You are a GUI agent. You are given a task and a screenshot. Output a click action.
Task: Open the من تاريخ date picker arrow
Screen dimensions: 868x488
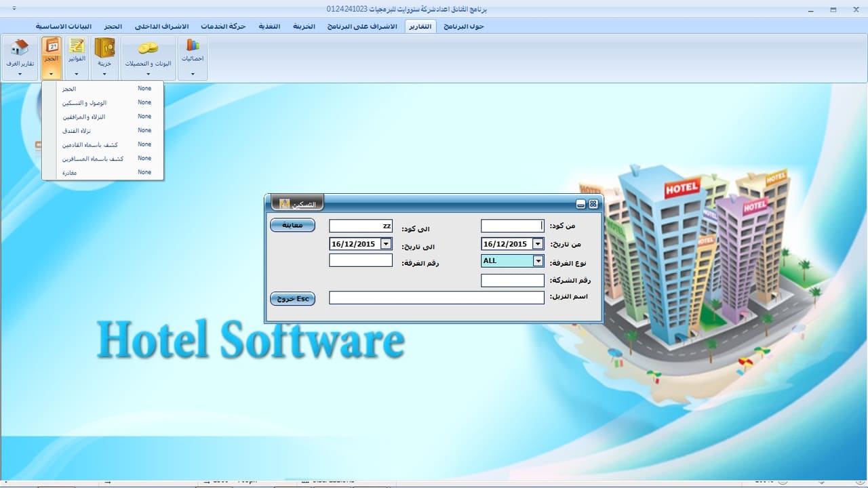[x=538, y=244]
